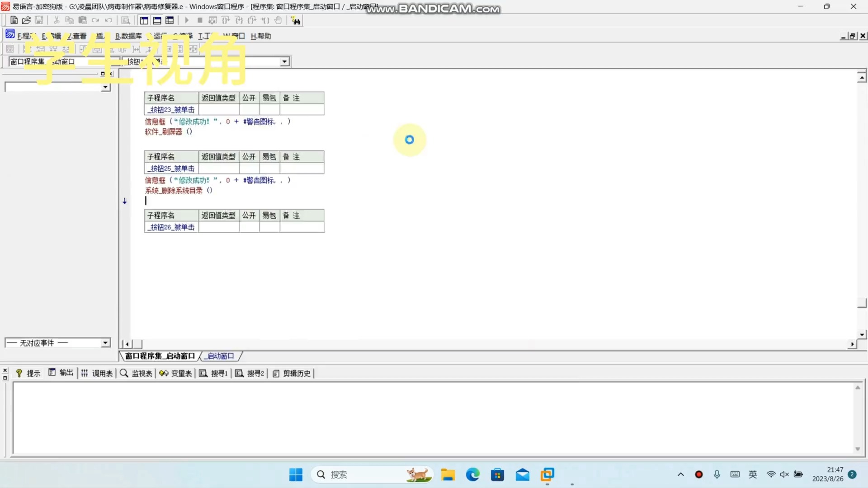The width and height of the screenshot is (868, 488).
Task: Click the muted volume tray icon
Action: [x=784, y=474]
